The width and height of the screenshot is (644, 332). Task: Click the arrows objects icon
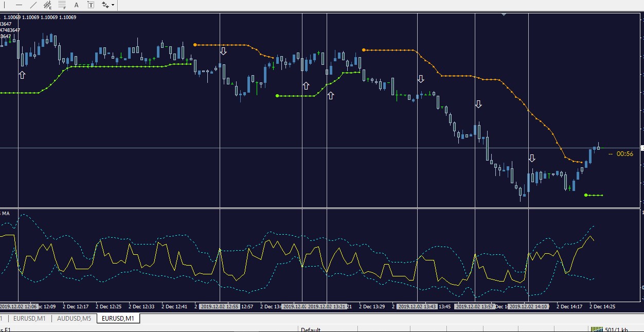(105, 5)
